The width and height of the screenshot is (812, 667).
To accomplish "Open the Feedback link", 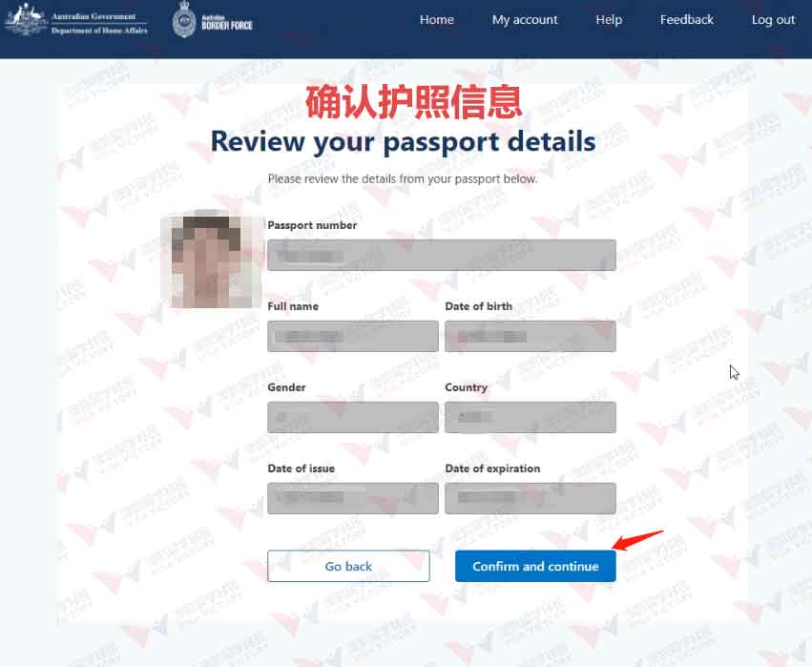I will [687, 20].
